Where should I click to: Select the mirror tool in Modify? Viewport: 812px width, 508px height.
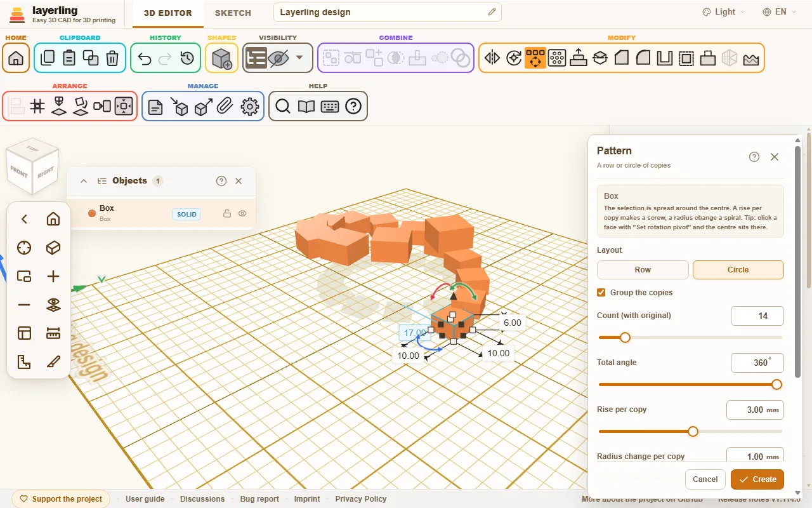click(492, 58)
